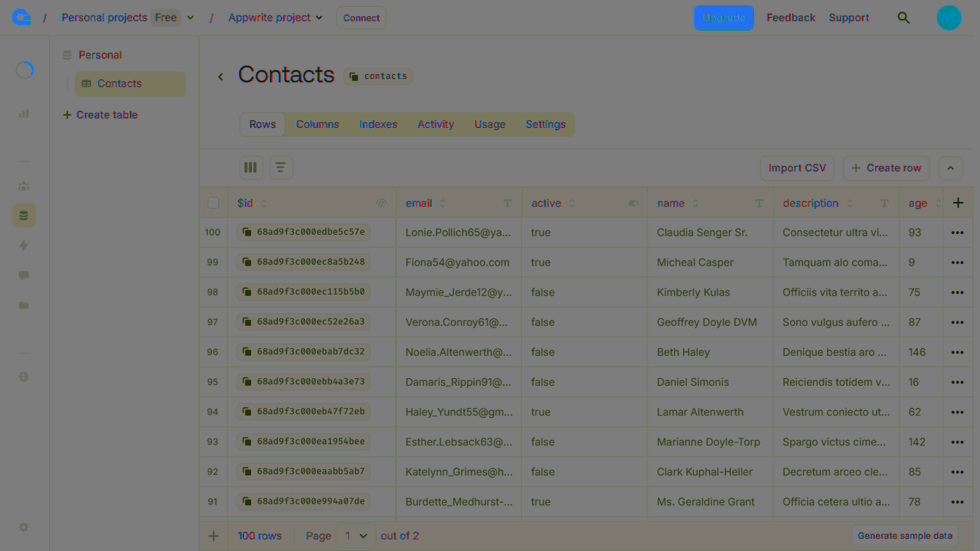This screenshot has height=551, width=980.
Task: Click the eye toggle on the active column
Action: pyautogui.click(x=633, y=203)
